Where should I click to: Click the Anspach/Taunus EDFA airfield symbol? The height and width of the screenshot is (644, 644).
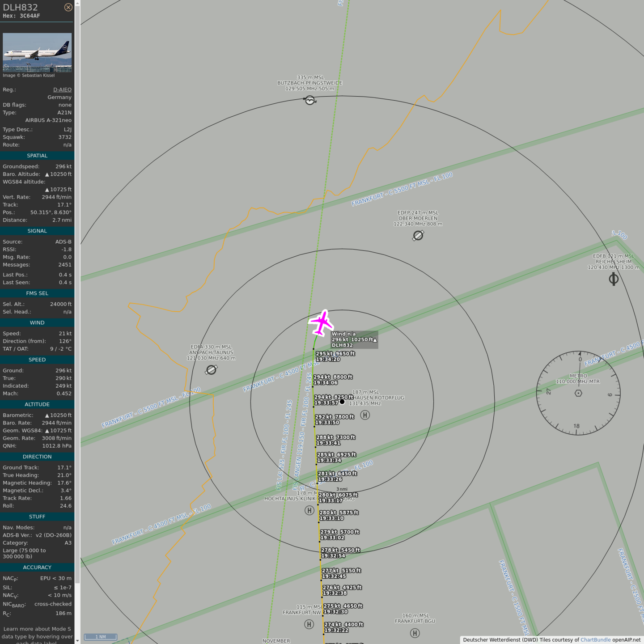click(211, 370)
